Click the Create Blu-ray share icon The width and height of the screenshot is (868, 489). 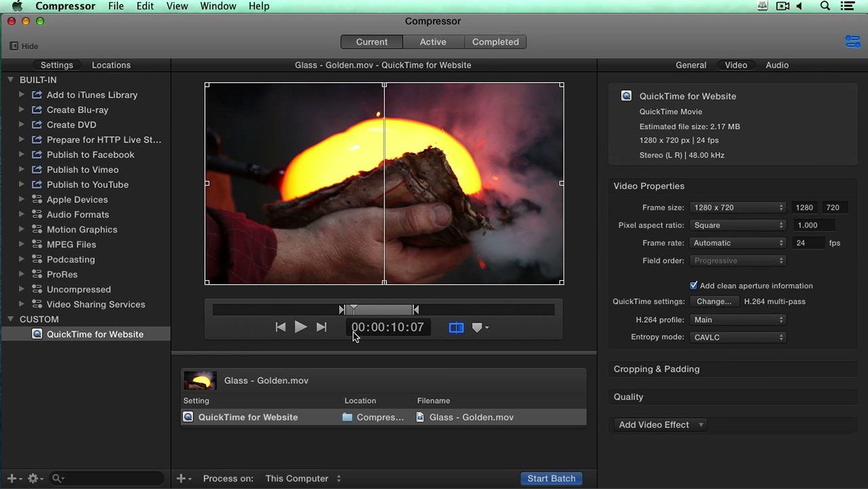click(37, 110)
